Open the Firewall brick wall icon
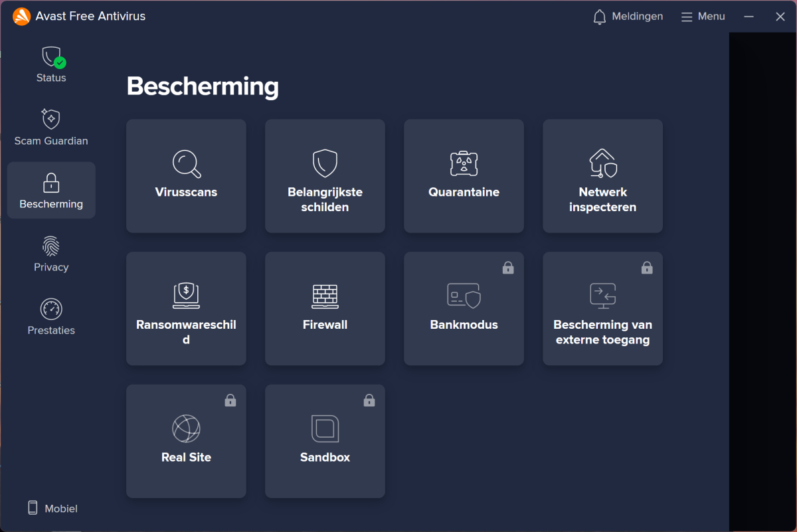Viewport: 797px width, 532px height. [325, 296]
